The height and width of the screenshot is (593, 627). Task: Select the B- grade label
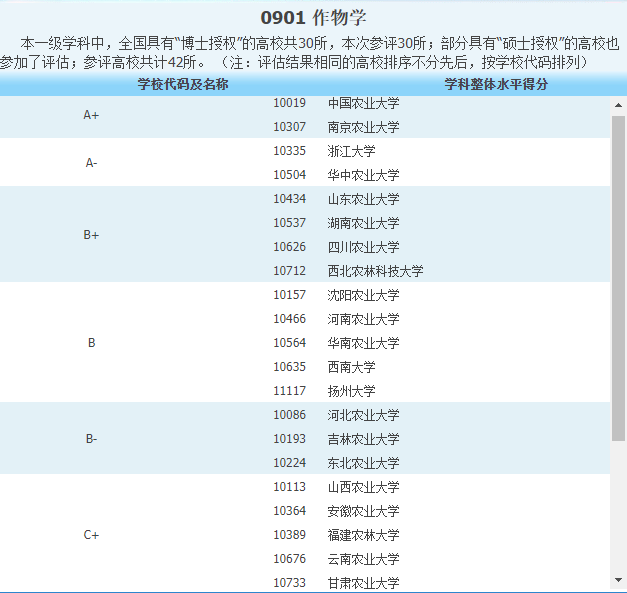click(x=91, y=439)
